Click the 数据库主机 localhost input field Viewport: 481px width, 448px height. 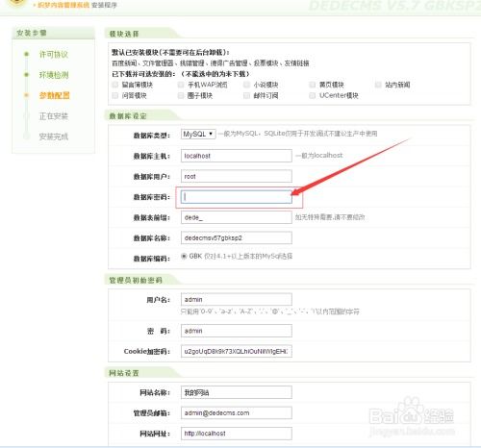[237, 156]
